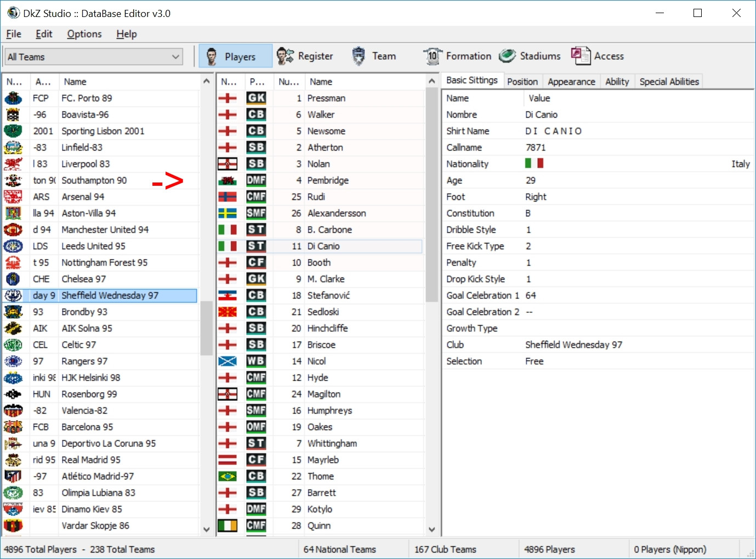This screenshot has width=756, height=559.
Task: Select player Humphreys row
Action: click(320, 410)
